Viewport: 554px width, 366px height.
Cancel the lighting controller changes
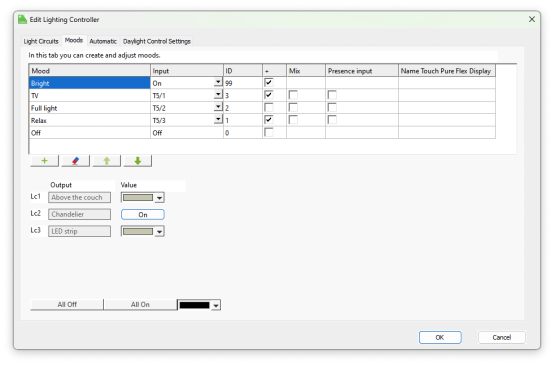pyautogui.click(x=502, y=337)
